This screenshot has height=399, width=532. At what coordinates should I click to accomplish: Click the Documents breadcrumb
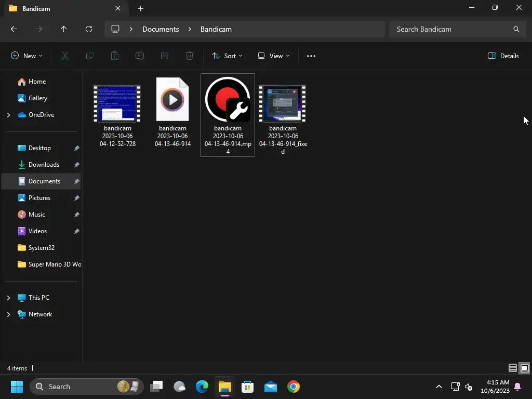[161, 29]
